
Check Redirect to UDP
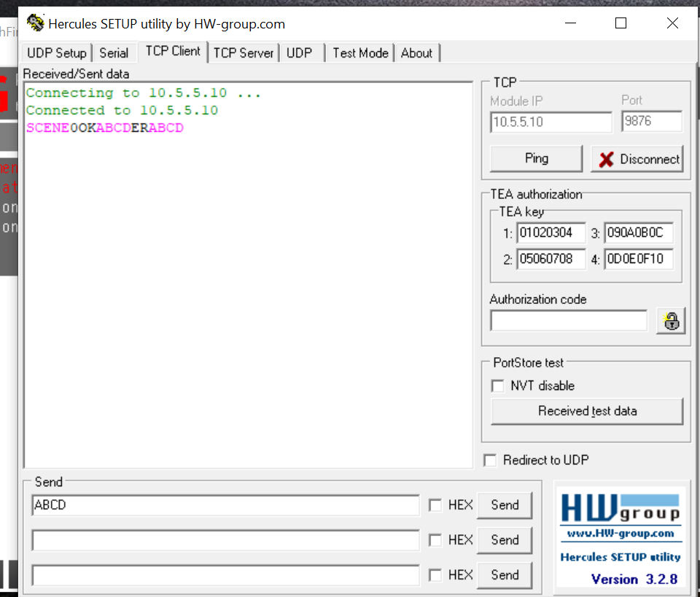point(489,460)
